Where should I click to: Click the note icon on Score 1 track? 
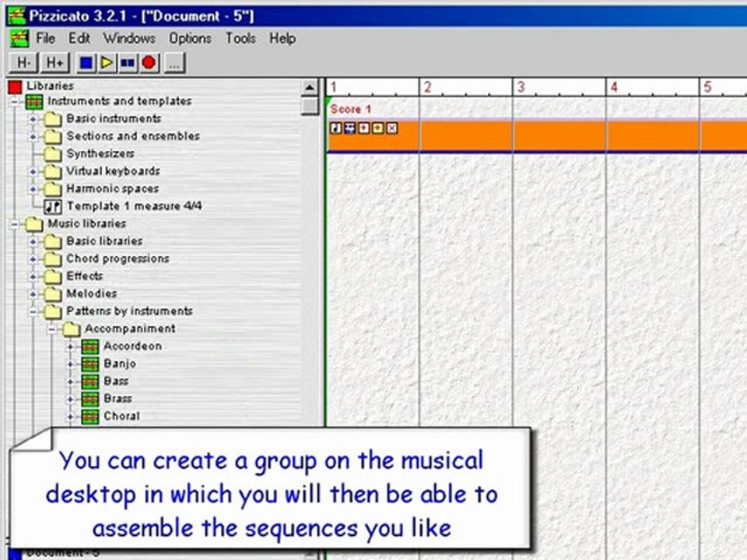coord(336,128)
